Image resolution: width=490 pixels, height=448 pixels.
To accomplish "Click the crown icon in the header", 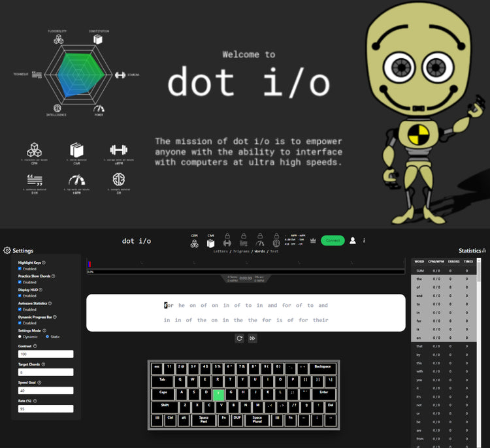I will [x=312, y=240].
